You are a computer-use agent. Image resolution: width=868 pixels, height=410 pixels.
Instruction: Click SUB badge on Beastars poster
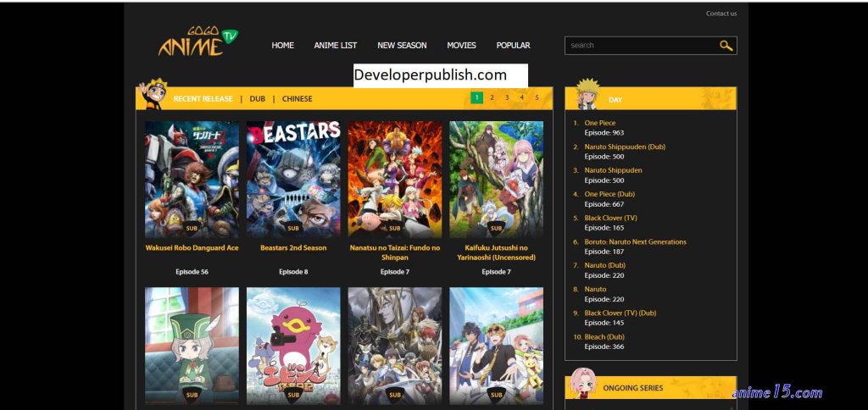(293, 228)
